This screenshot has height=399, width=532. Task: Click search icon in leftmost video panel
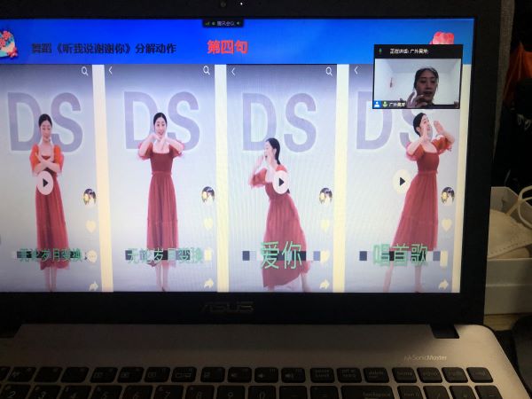(85, 71)
